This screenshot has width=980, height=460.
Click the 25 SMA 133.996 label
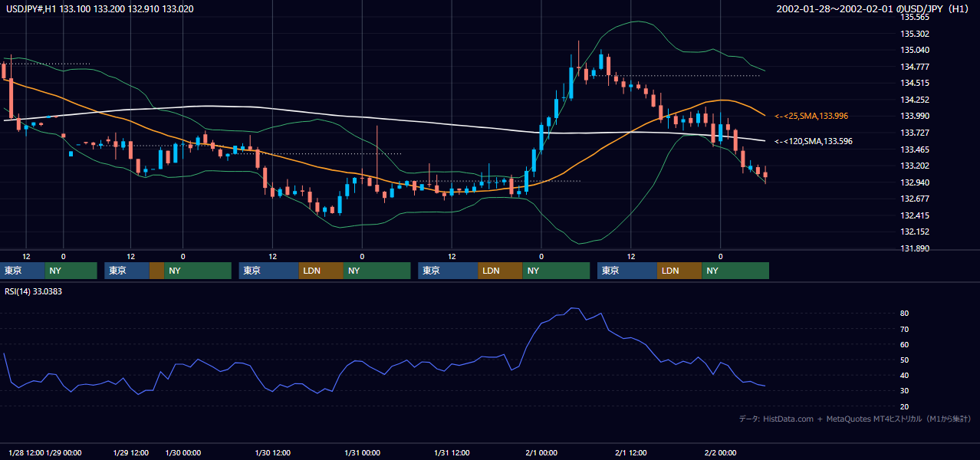811,116
